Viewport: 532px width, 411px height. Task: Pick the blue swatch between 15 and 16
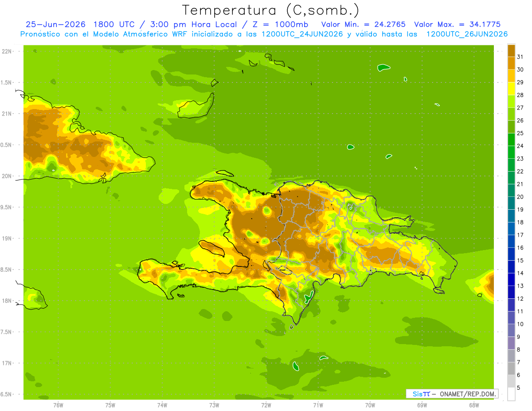point(511,254)
